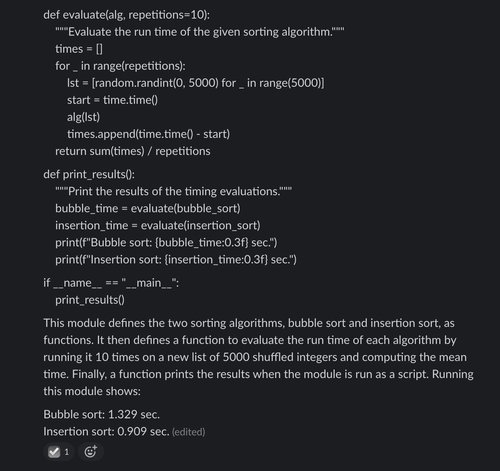Viewport: 500px width, 471px height.
Task: Click the add reaction smiley icon
Action: 90,452
